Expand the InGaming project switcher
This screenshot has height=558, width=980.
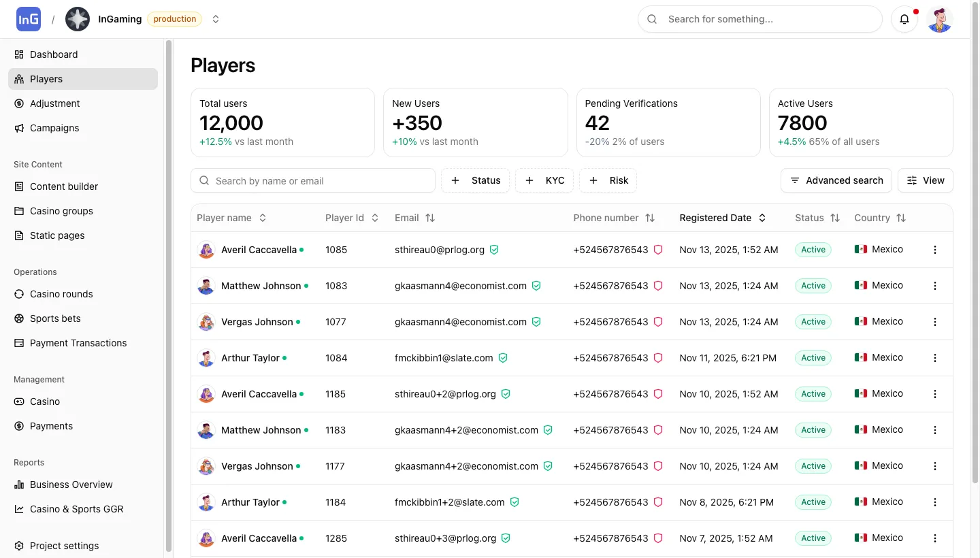pos(216,19)
